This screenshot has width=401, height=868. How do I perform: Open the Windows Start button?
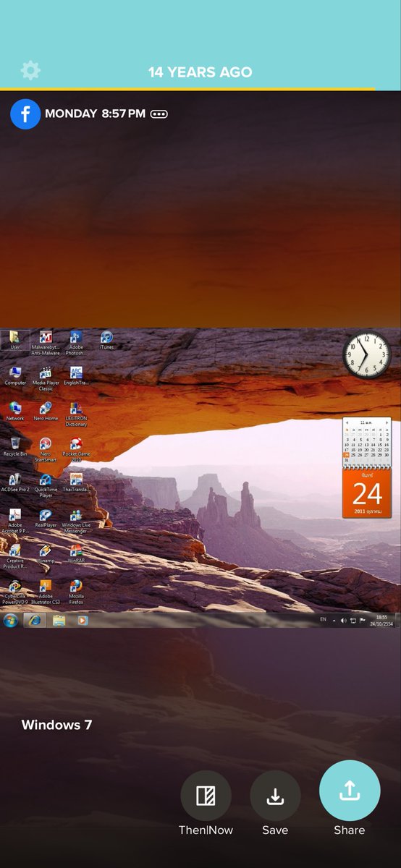coord(10,621)
